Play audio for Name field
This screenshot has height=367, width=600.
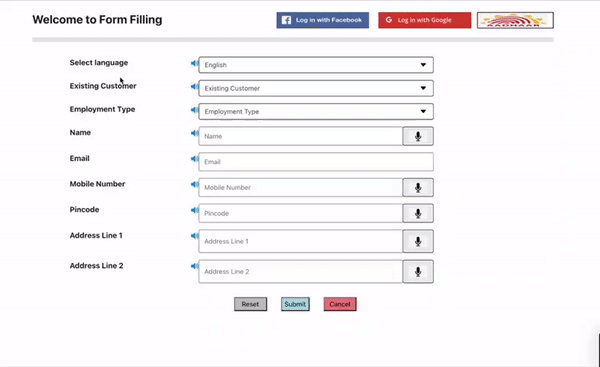(194, 133)
